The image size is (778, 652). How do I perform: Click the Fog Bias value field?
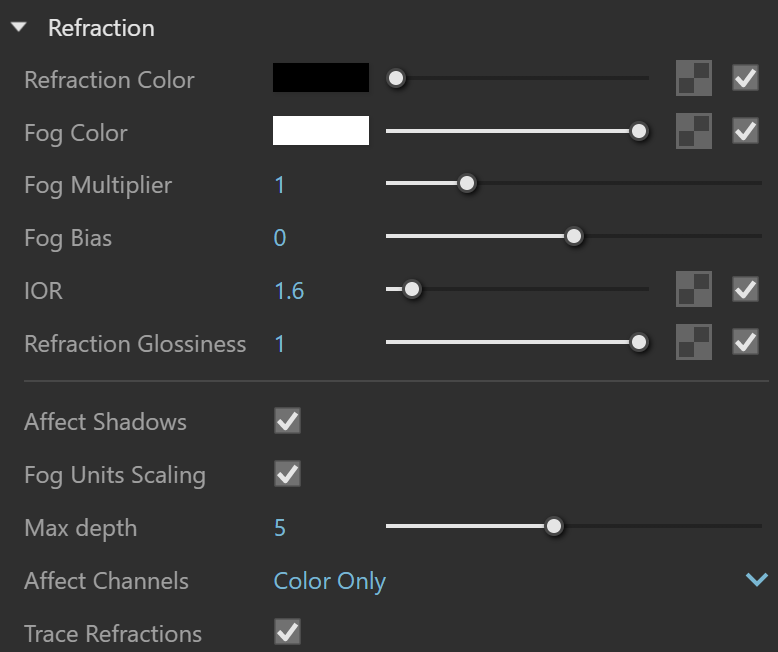[x=280, y=238]
